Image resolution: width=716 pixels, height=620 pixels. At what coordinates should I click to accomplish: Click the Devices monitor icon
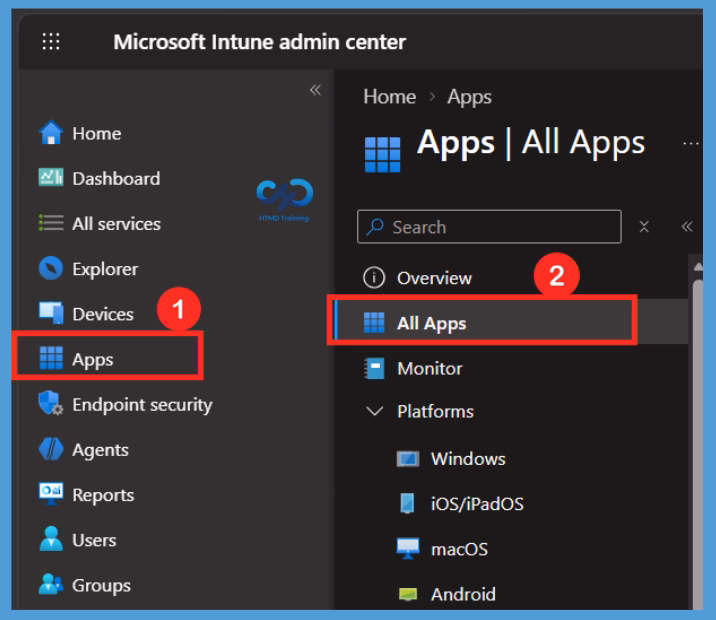click(x=51, y=313)
